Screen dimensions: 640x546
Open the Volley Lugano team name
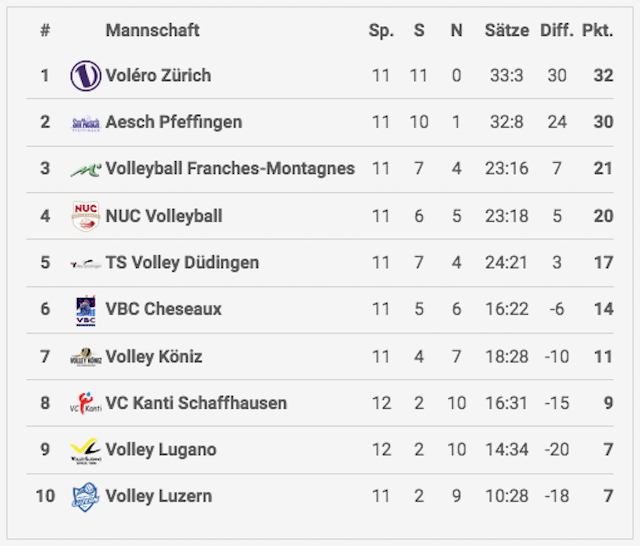pos(161,450)
